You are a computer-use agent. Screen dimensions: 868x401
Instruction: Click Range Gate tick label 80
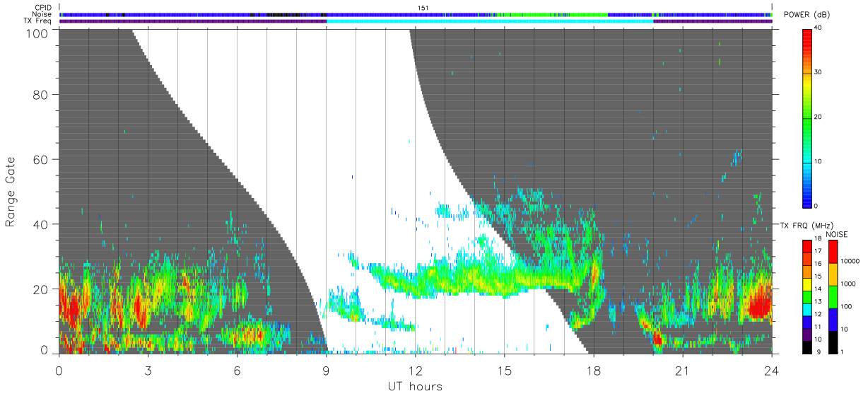pyautogui.click(x=40, y=94)
